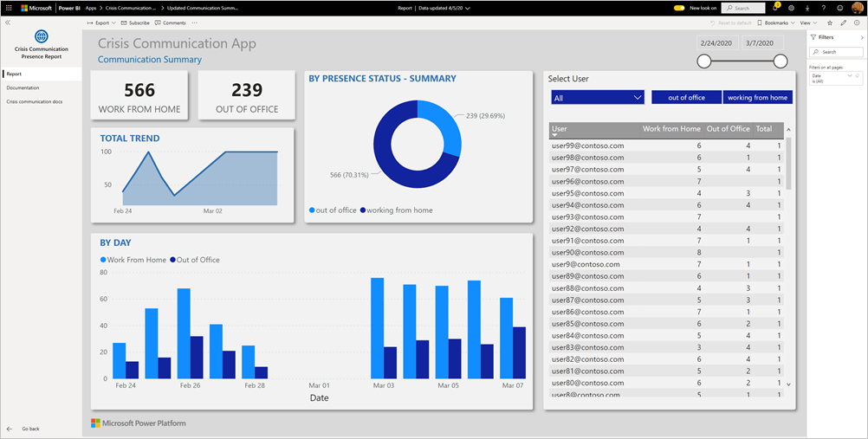The width and height of the screenshot is (868, 439).
Task: Click the download arrow icon
Action: (807, 9)
